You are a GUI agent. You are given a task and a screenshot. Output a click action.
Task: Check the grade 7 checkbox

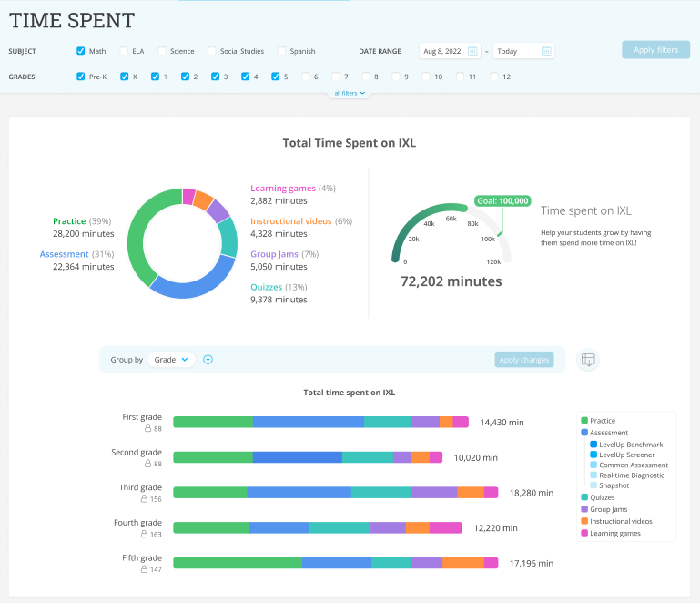pyautogui.click(x=336, y=77)
